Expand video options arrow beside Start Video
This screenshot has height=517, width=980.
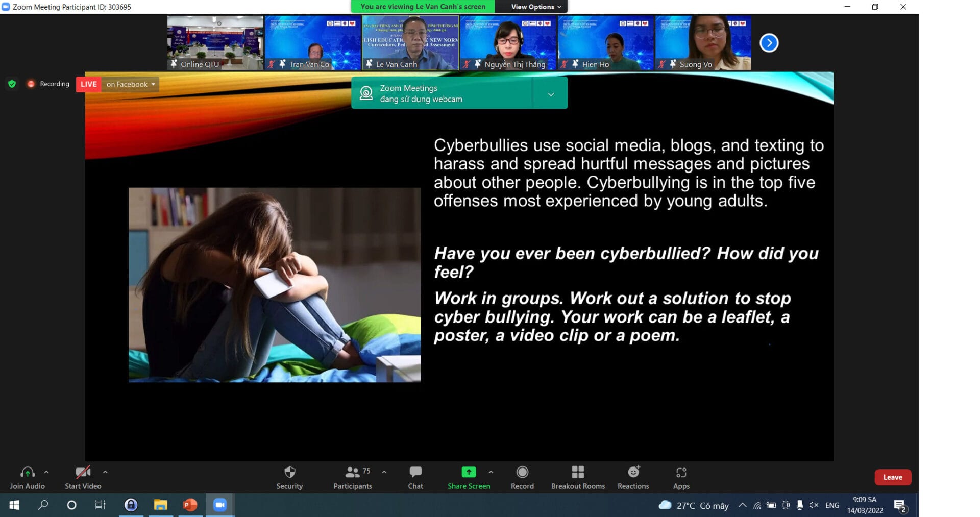105,472
